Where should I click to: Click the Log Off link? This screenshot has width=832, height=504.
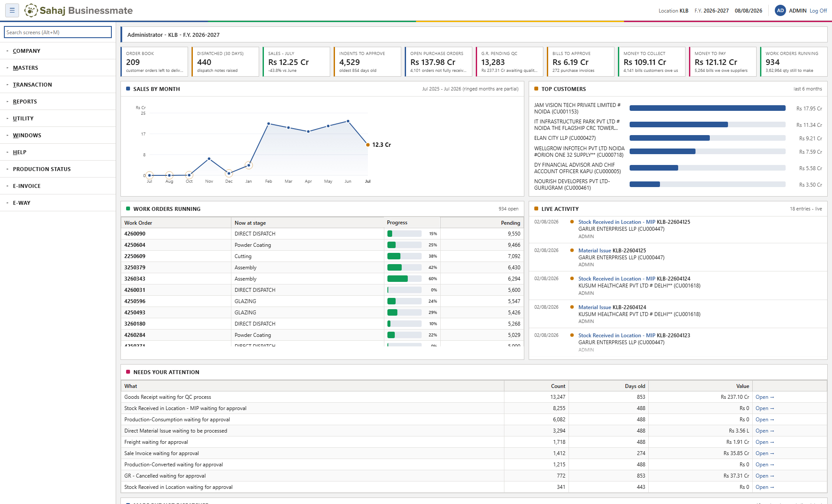[818, 11]
